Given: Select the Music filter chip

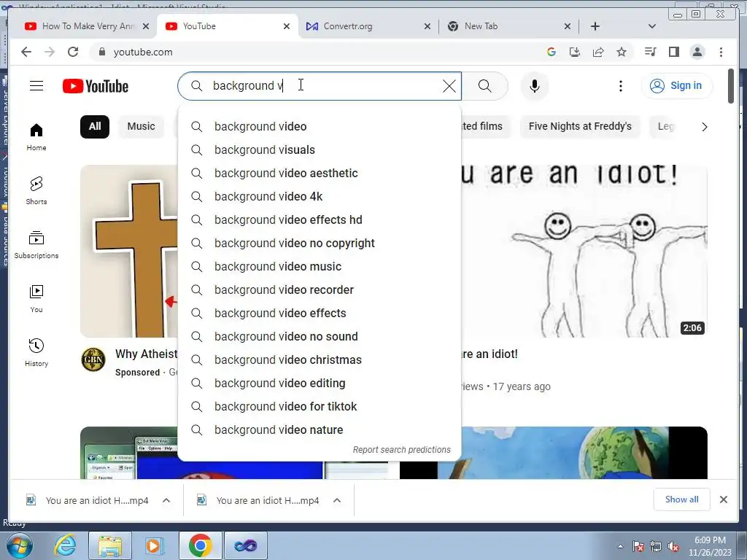Looking at the screenshot, I should click(141, 126).
